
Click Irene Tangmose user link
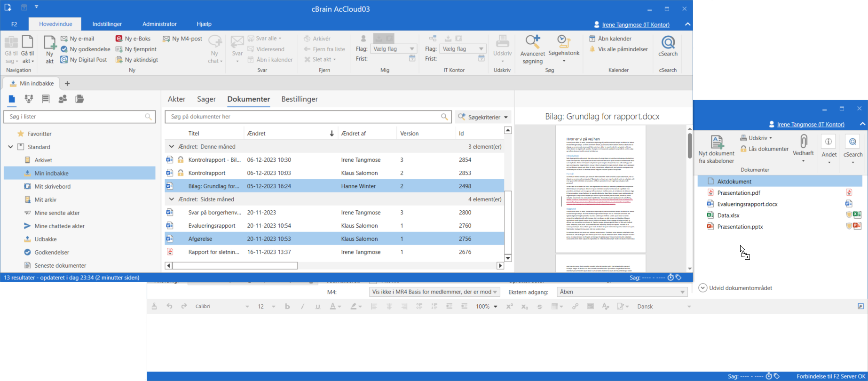(x=636, y=24)
